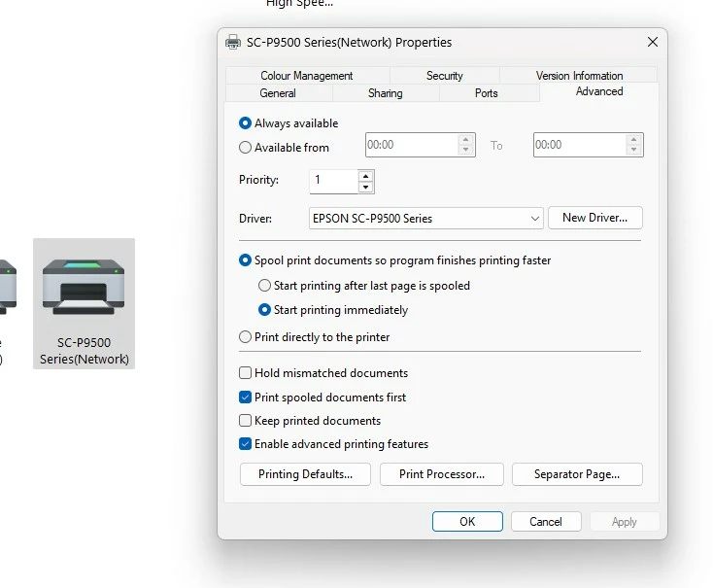Uncheck Print spooled documents first

[x=245, y=398]
